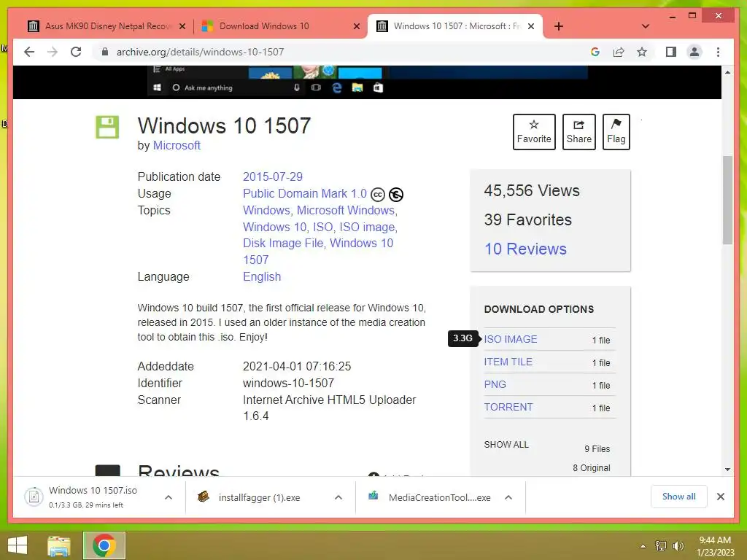Open a new tab with plus button
747x560 pixels.
(x=559, y=26)
